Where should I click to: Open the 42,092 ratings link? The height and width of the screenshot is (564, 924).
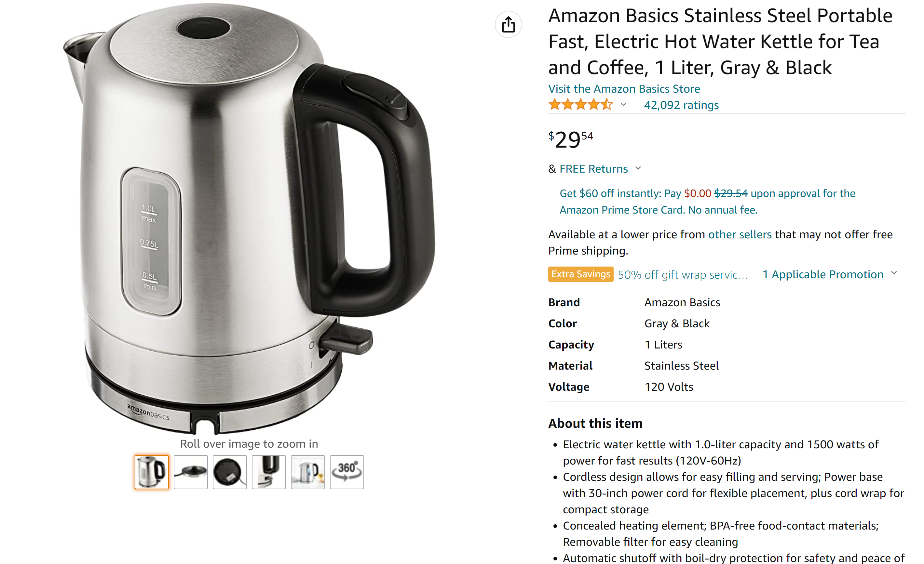(x=681, y=105)
